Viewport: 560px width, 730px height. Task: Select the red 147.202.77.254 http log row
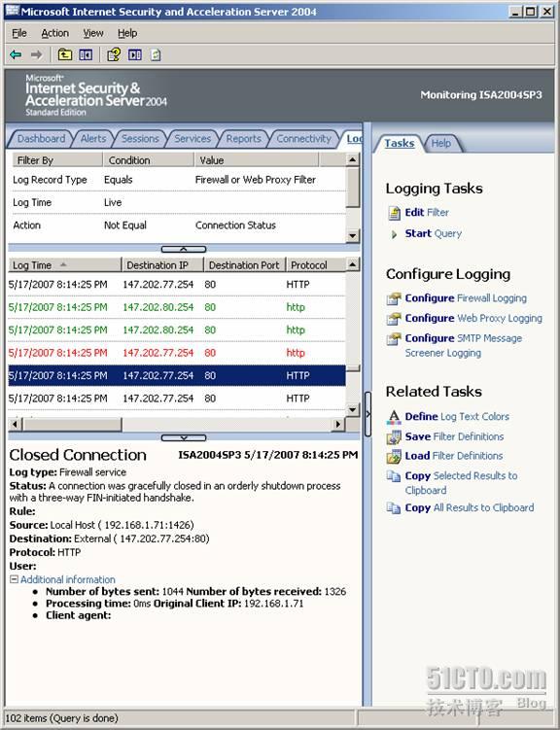point(177,353)
